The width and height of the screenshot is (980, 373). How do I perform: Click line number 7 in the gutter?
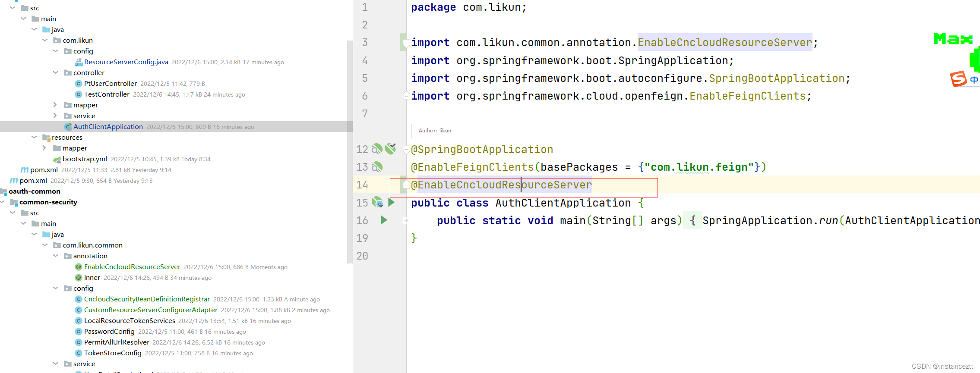coord(365,114)
